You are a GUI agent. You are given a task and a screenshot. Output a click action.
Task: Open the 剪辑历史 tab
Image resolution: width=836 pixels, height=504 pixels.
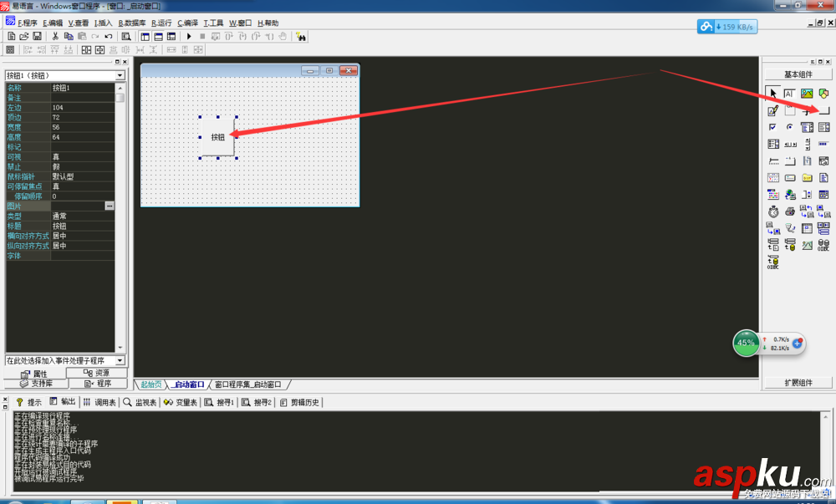click(299, 402)
